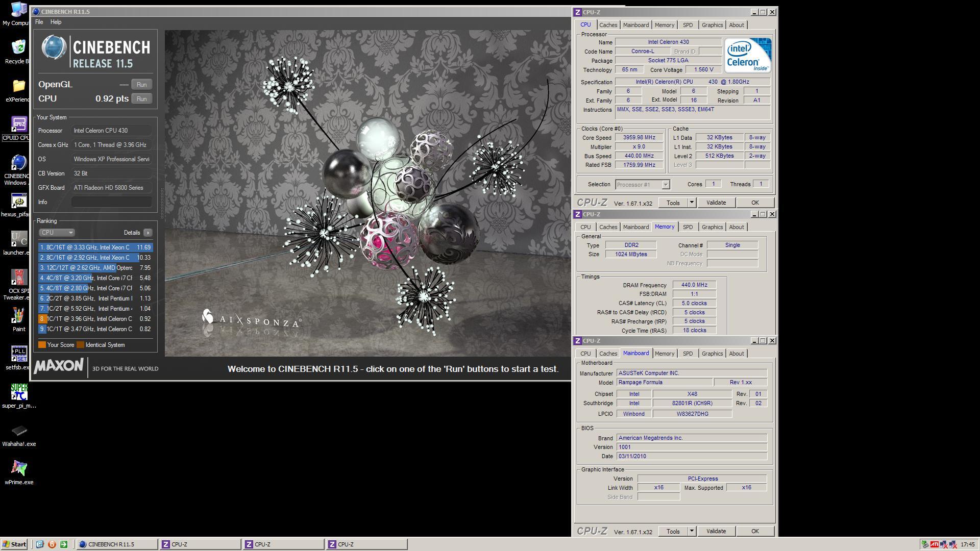Open the Start menu
This screenshot has width=980, height=551.
click(15, 544)
